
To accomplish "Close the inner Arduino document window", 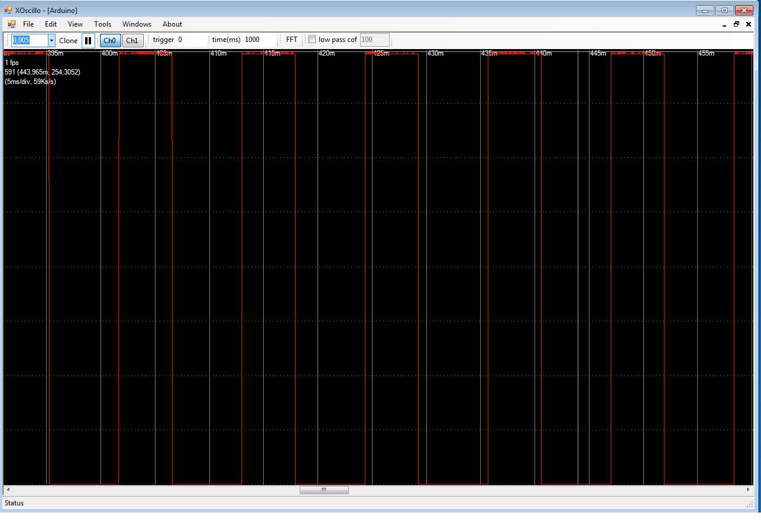I will pos(749,24).
